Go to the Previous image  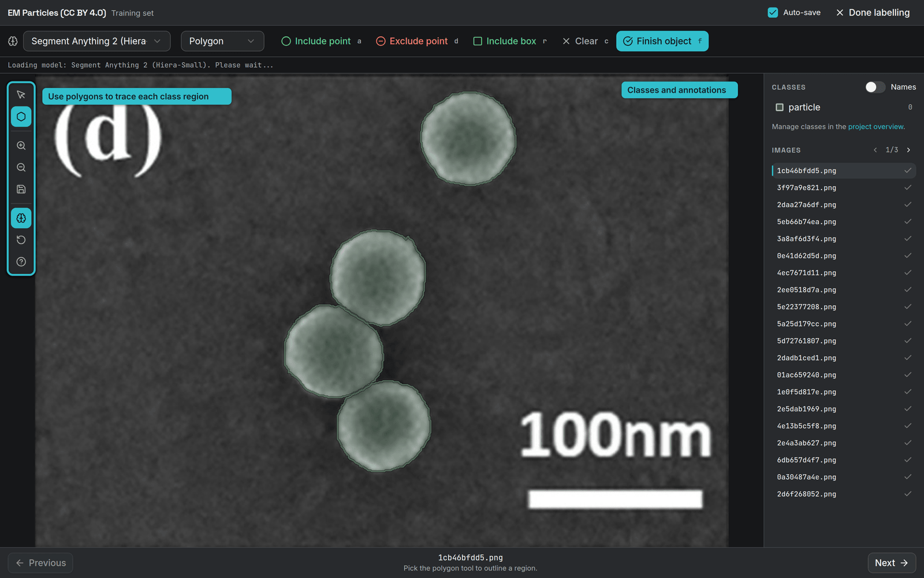(x=40, y=563)
